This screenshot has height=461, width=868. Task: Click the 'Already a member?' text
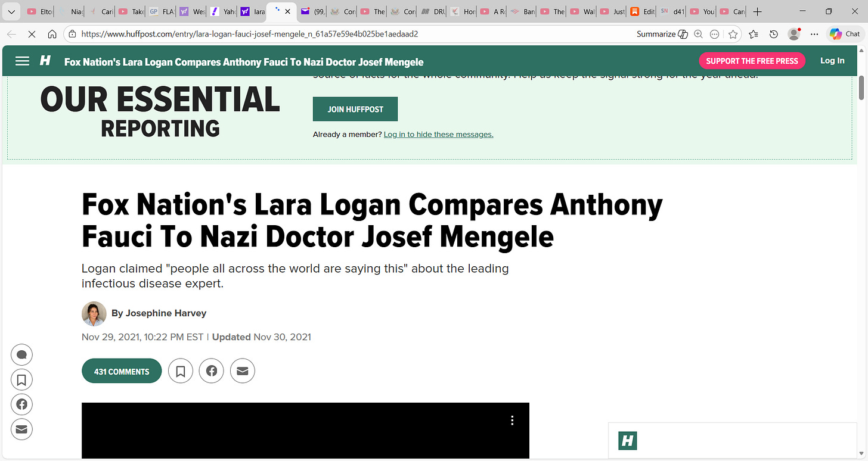coord(347,135)
